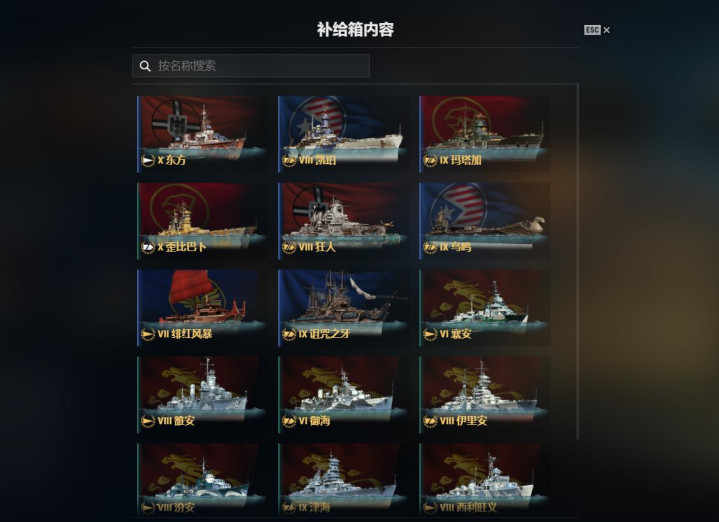719x522 pixels.
Task: Select the X 东方 ship card
Action: point(202,133)
